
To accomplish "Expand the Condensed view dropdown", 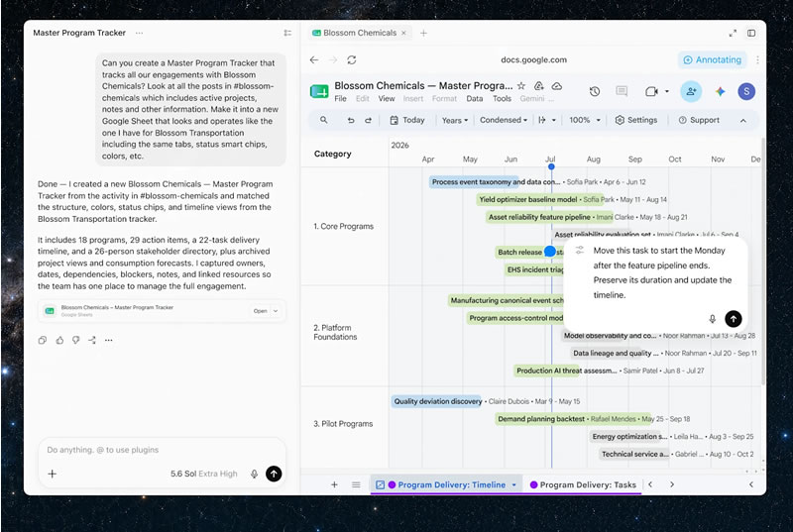I will coord(504,120).
